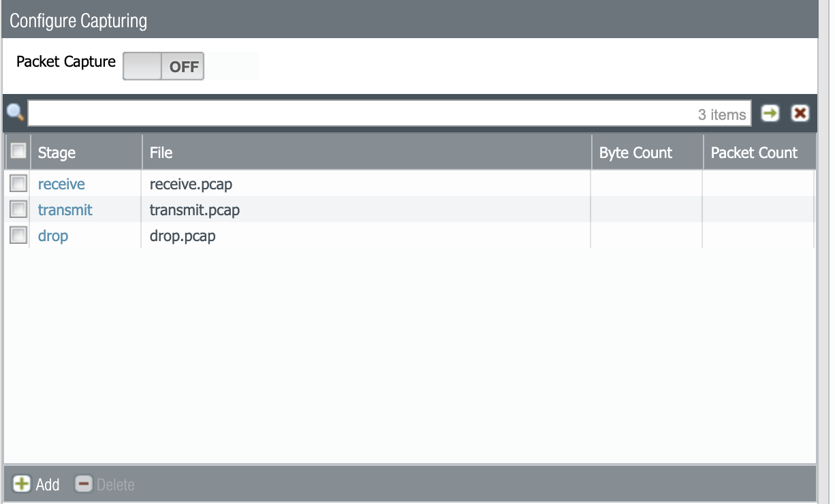The image size is (835, 504).
Task: Apply the filter using green arrow icon
Action: pyautogui.click(x=769, y=114)
